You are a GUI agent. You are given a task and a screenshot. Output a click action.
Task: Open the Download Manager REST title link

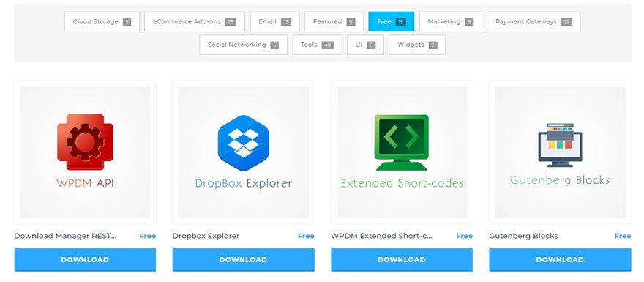click(65, 236)
